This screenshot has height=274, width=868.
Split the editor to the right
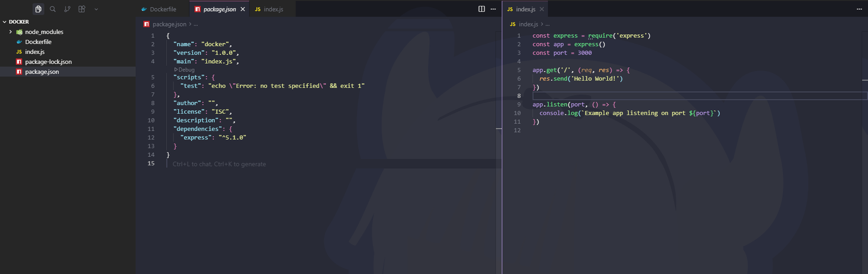coord(481,9)
